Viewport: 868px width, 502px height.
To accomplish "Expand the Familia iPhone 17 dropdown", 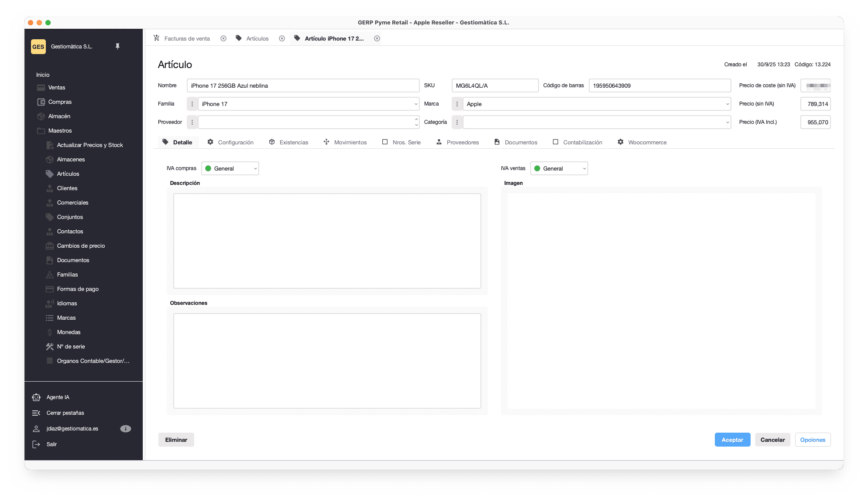I will 415,104.
